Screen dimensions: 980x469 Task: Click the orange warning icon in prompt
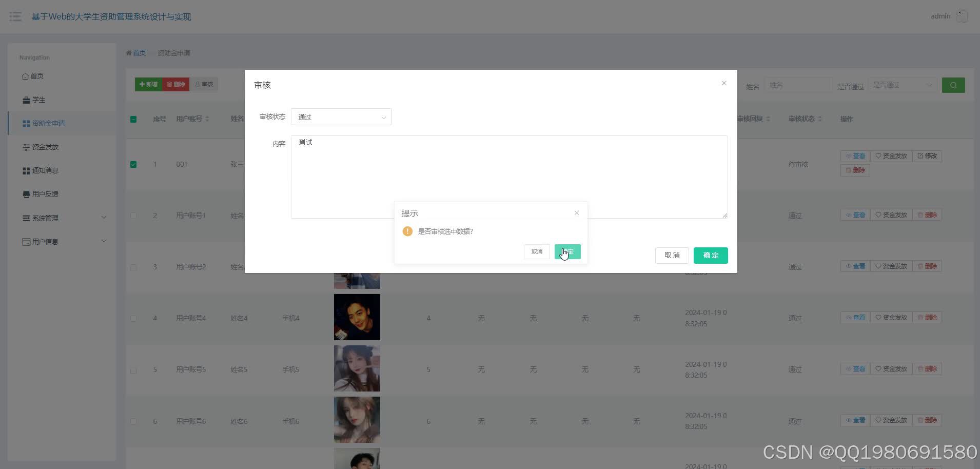pos(407,231)
